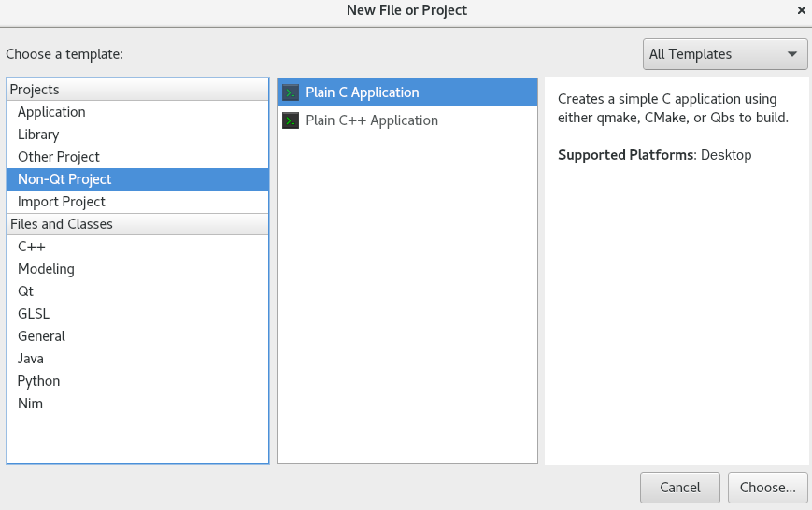Choose the Plain C Application template

tap(407, 92)
